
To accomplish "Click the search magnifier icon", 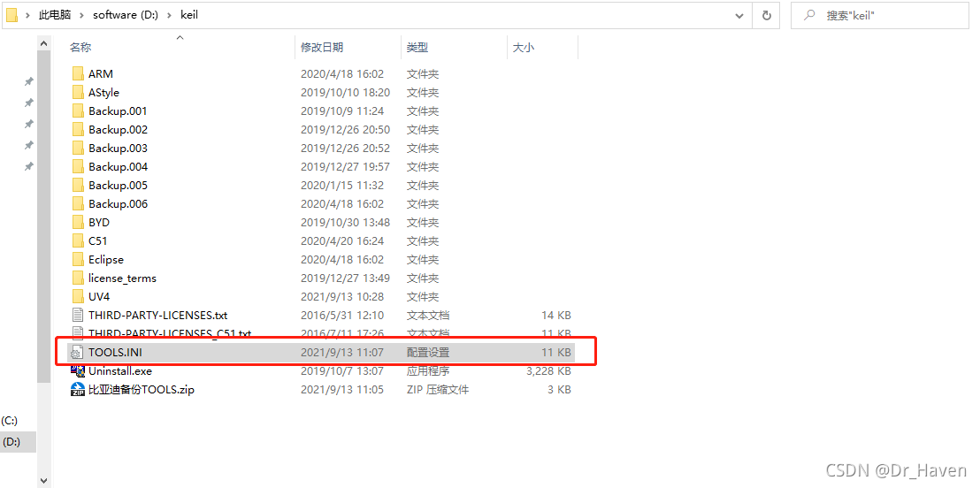I will pyautogui.click(x=808, y=15).
